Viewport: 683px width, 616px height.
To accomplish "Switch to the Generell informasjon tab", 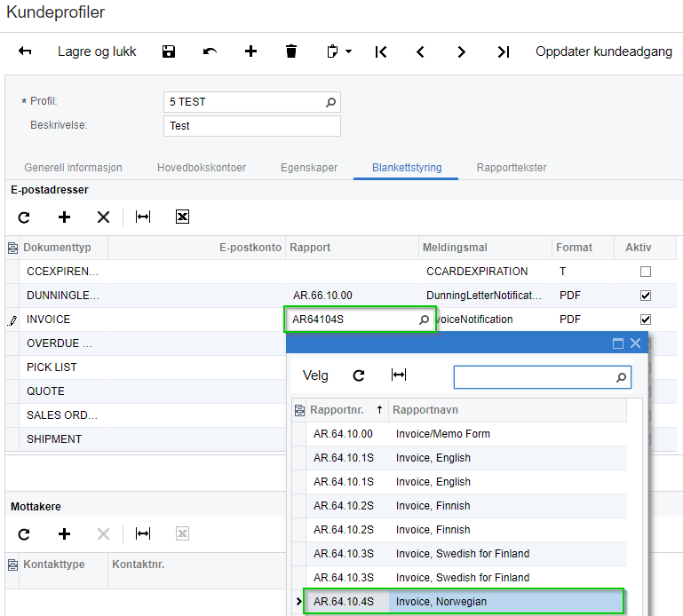I will tap(73, 168).
